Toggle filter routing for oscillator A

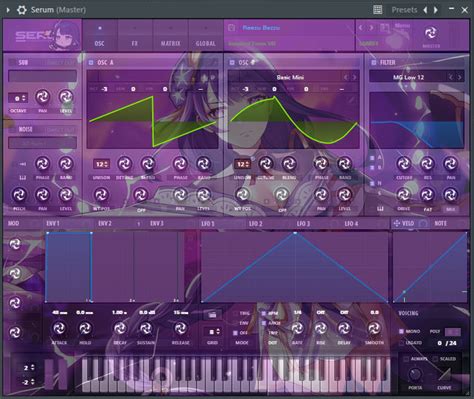[372, 158]
